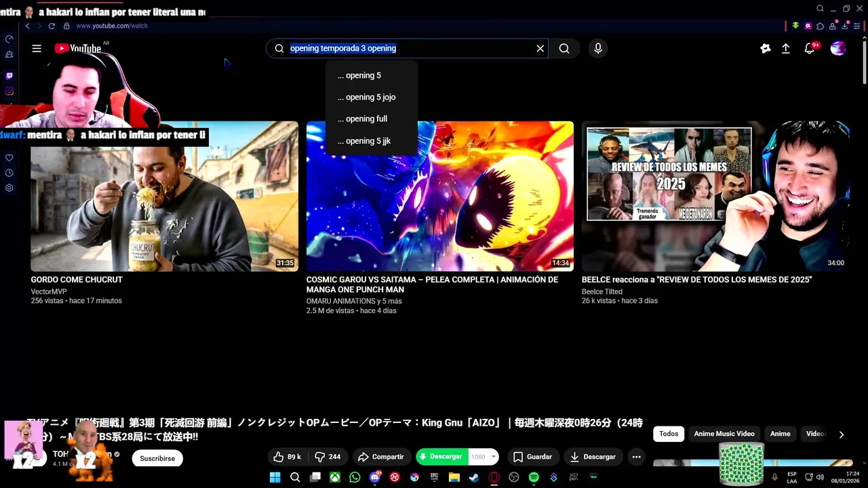The image size is (868, 488).
Task: Open the BEELCE memes review thumbnail
Action: click(x=715, y=197)
